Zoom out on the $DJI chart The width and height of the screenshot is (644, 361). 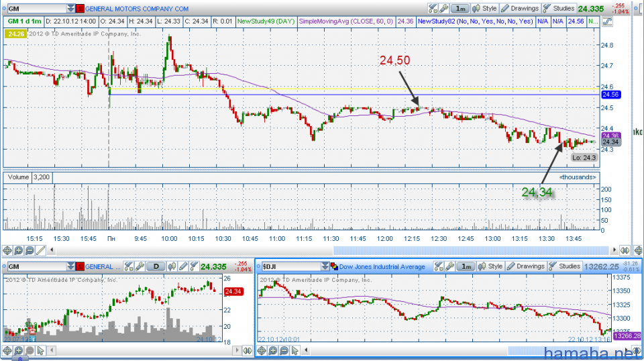(x=284, y=351)
